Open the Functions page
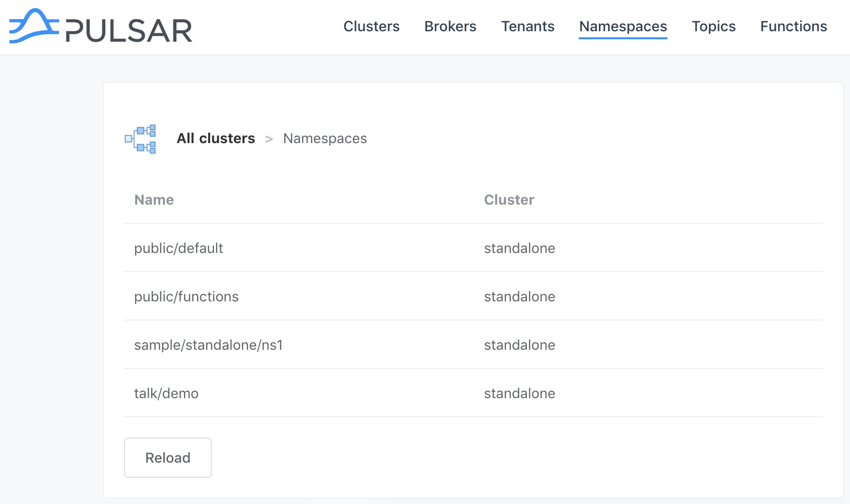 (x=794, y=26)
